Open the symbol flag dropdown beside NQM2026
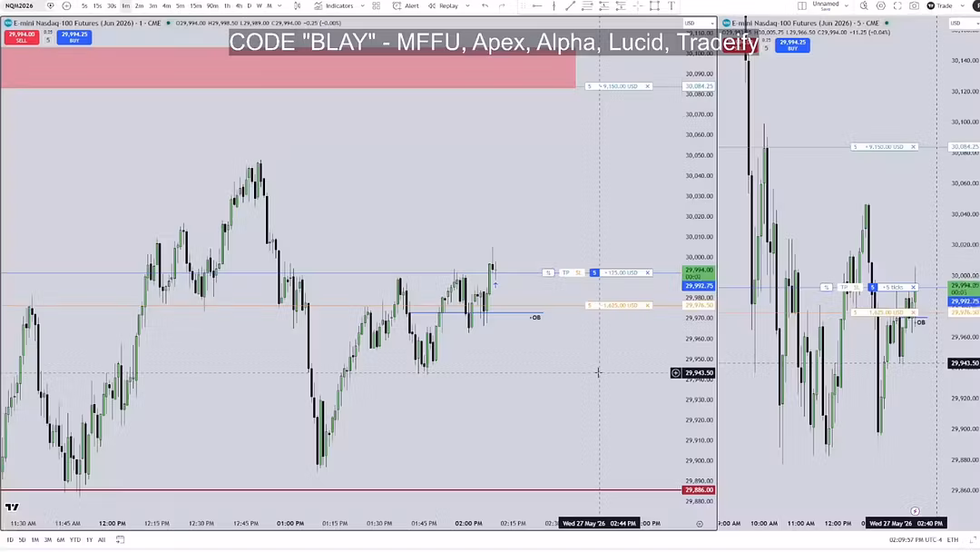 [x=51, y=5]
